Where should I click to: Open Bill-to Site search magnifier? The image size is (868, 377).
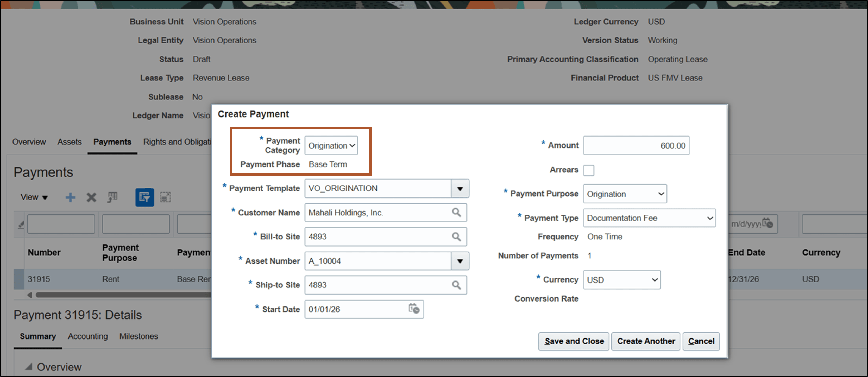click(x=456, y=237)
